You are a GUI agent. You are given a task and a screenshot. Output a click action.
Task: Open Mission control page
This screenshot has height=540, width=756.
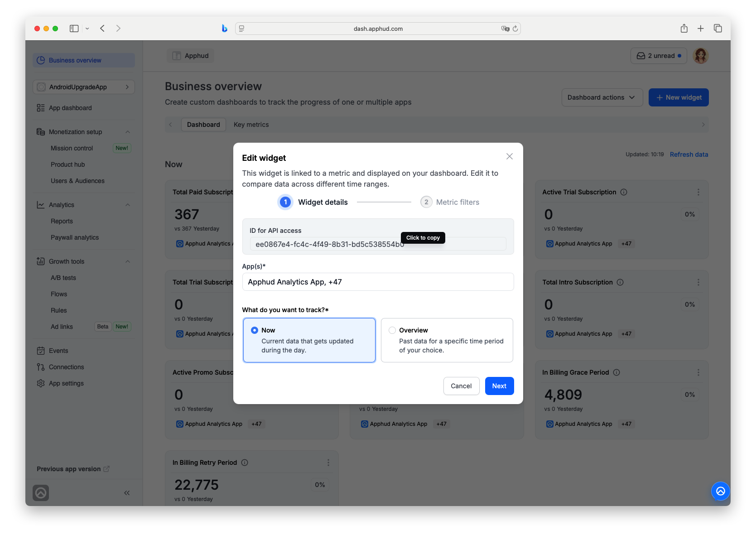72,148
